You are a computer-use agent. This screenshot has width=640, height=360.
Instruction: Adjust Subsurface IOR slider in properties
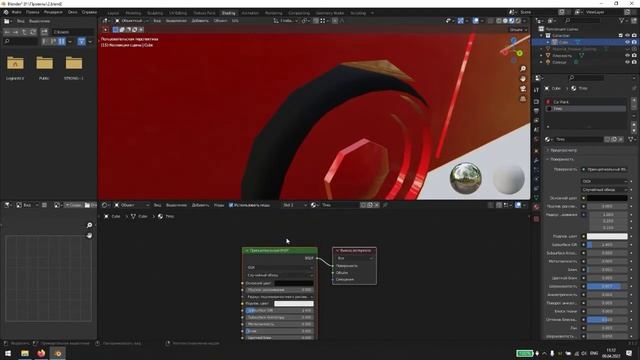click(x=607, y=244)
